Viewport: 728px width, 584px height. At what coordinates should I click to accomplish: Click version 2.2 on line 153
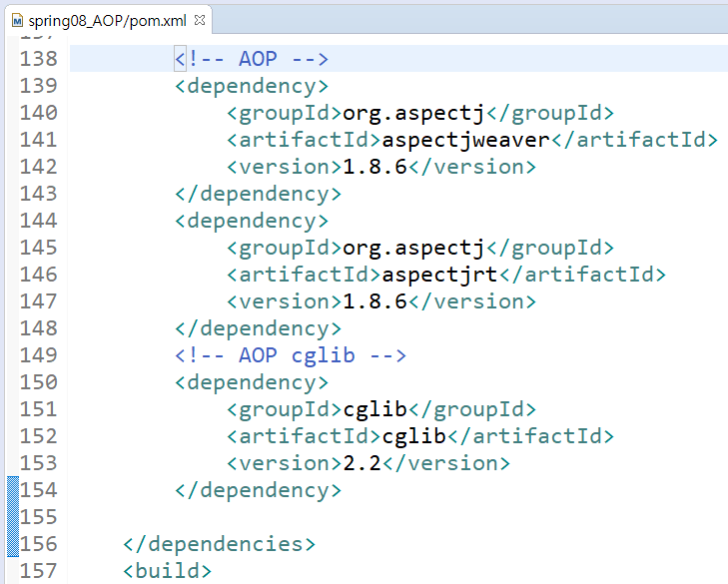point(362,463)
